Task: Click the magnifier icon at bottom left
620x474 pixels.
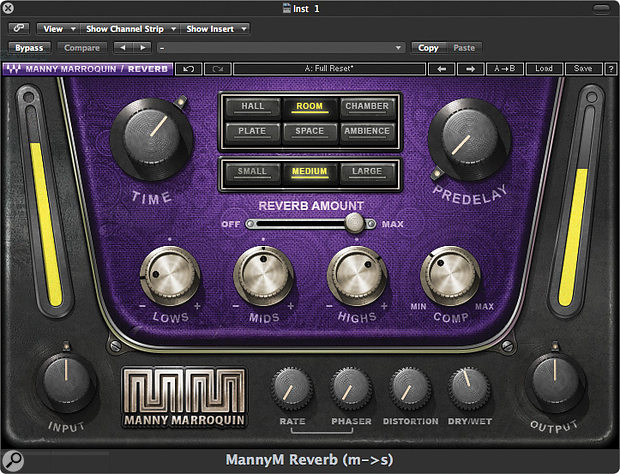Action: (x=13, y=461)
